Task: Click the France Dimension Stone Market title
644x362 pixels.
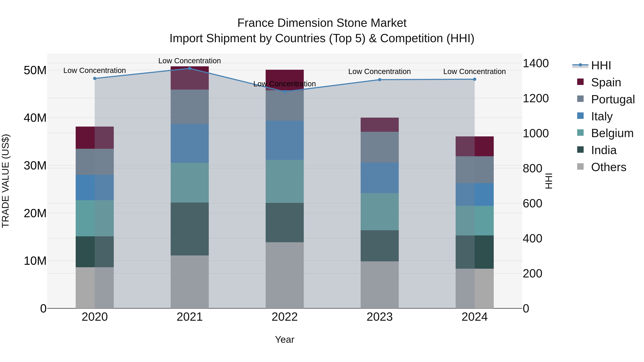Action: coord(322,23)
